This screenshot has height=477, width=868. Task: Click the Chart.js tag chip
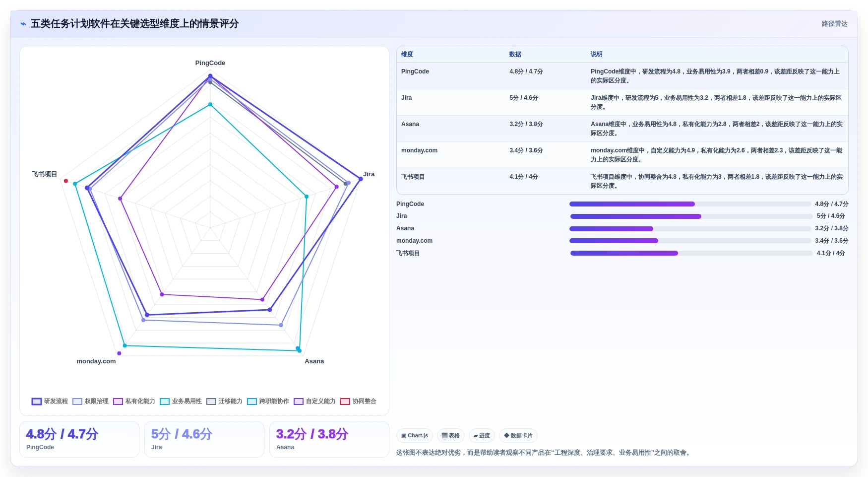415,436
